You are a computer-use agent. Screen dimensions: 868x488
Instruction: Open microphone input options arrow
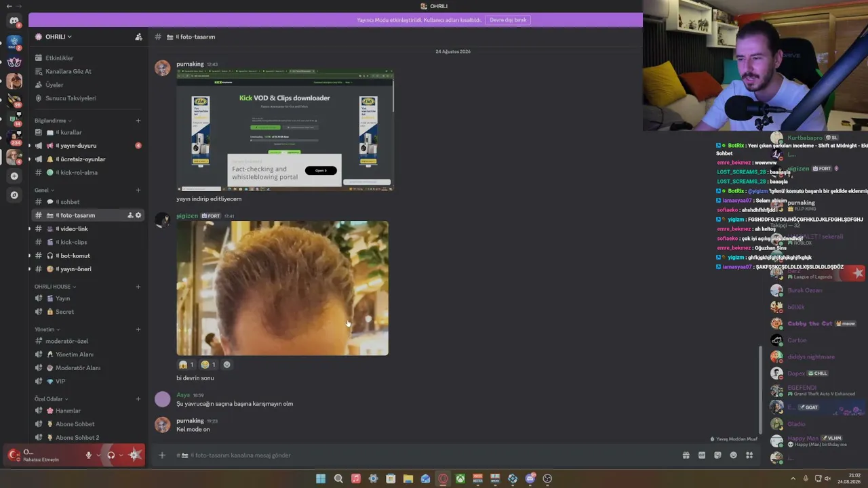click(x=98, y=455)
